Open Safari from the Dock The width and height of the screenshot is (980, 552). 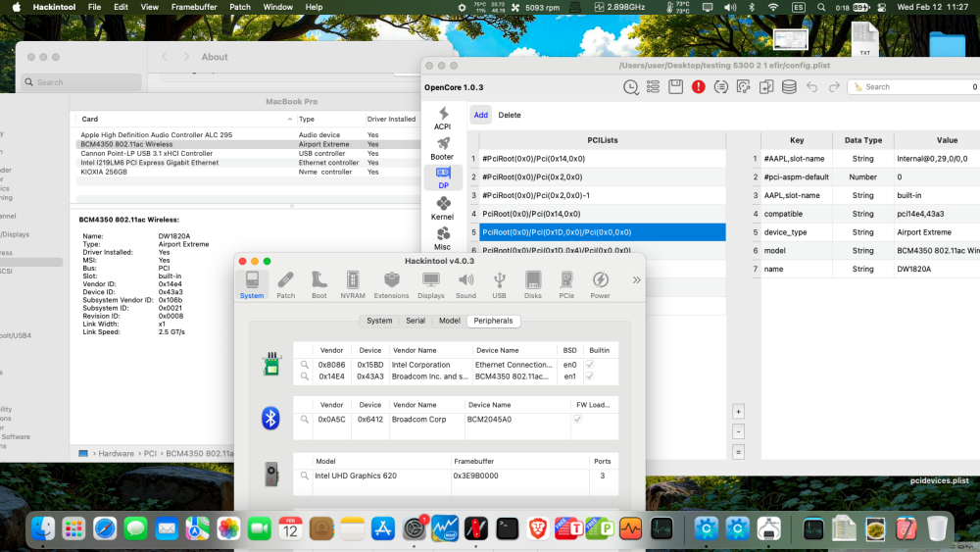pos(105,528)
